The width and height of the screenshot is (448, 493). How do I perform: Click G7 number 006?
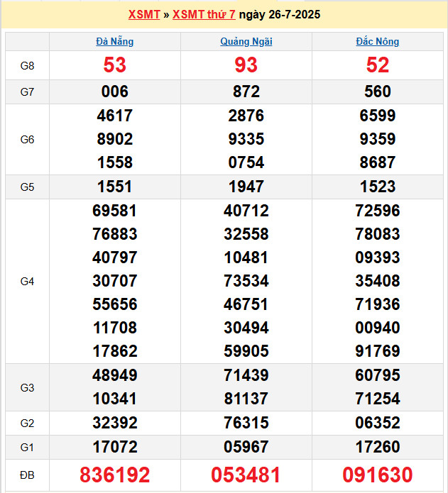pos(115,92)
